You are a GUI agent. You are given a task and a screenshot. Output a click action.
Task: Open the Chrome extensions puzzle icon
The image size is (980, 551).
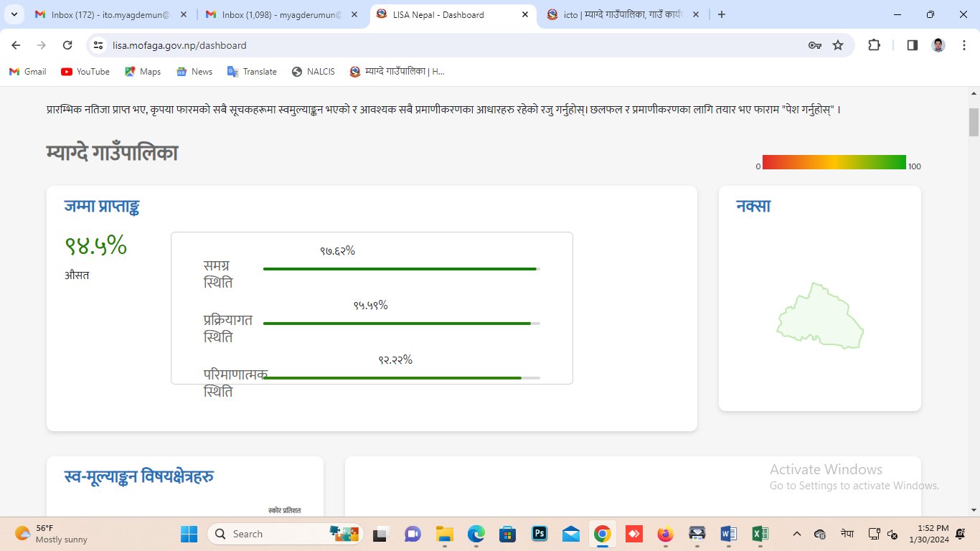tap(874, 45)
